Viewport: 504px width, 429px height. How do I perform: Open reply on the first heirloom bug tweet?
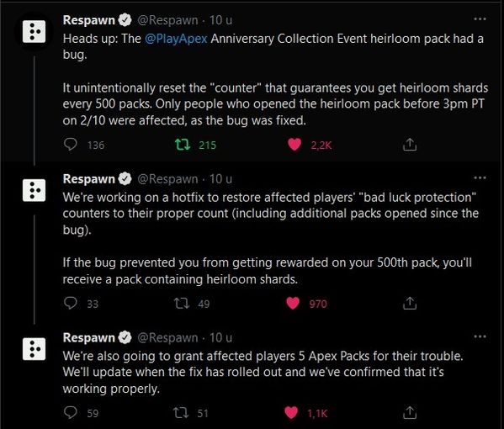click(x=71, y=145)
